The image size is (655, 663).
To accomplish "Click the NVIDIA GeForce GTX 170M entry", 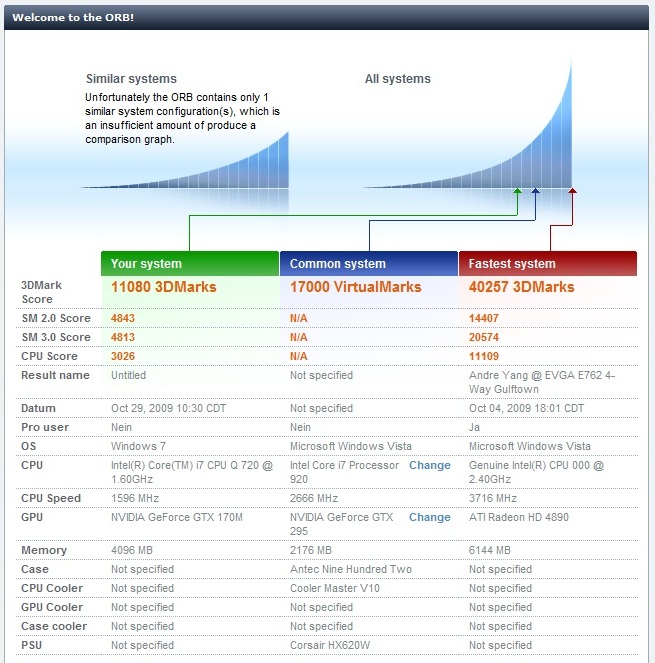I will click(x=177, y=518).
